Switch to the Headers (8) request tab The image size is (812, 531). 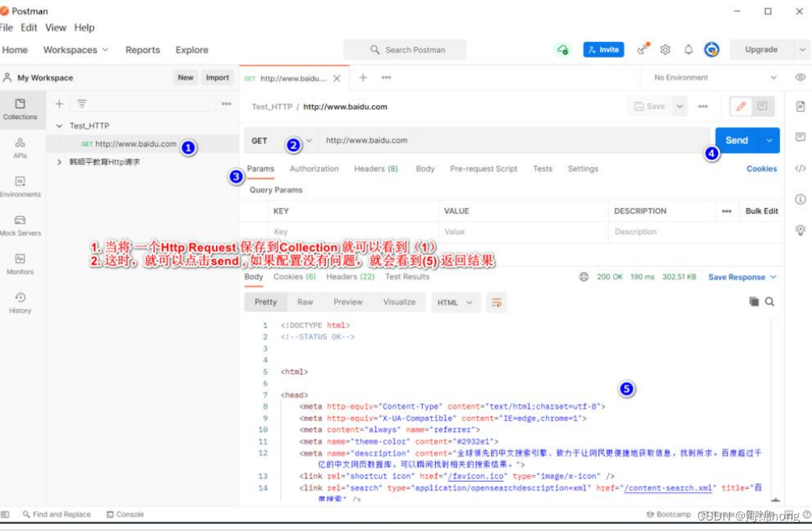pyautogui.click(x=376, y=169)
